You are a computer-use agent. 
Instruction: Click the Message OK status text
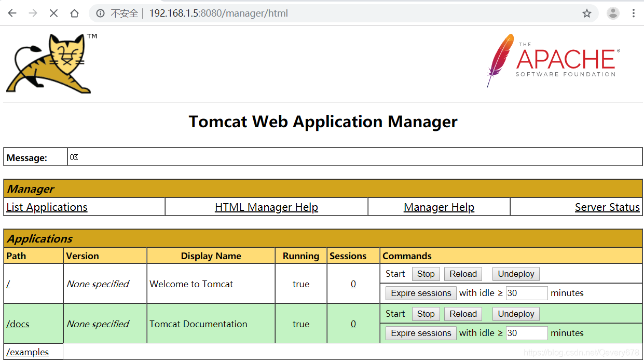[x=74, y=157]
